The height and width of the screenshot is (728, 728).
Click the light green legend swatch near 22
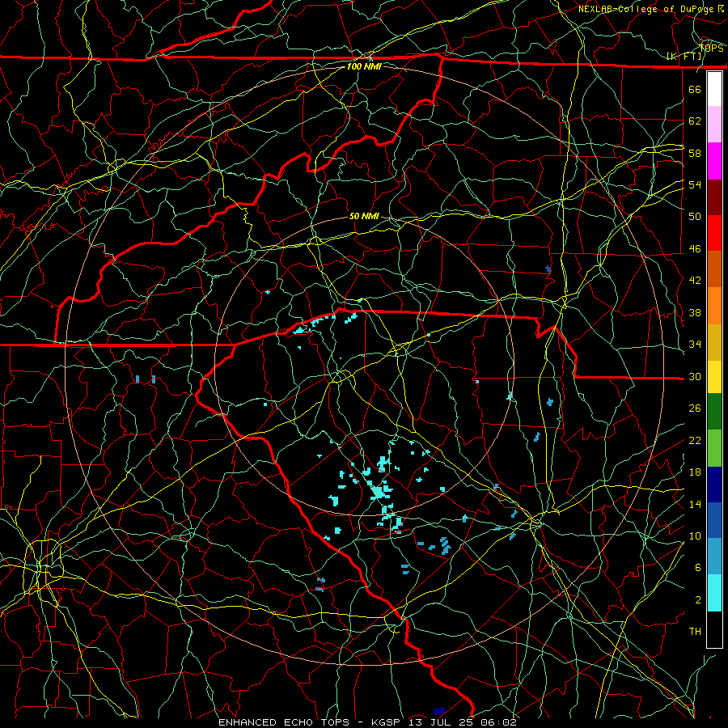[714, 448]
